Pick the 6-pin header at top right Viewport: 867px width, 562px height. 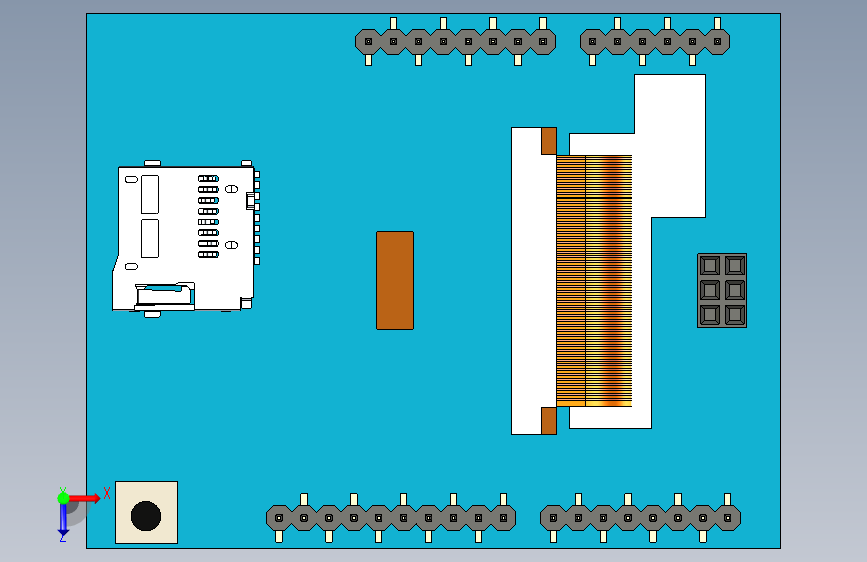tap(655, 41)
